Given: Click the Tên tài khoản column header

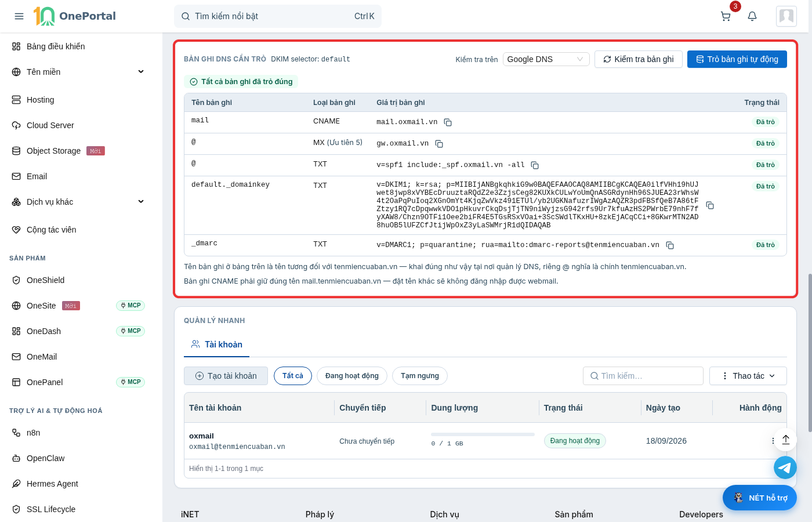Looking at the screenshot, I should (215, 408).
